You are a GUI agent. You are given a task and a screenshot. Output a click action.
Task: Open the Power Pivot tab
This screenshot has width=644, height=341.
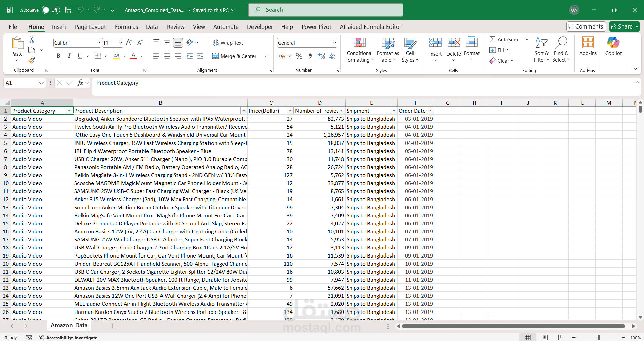316,27
